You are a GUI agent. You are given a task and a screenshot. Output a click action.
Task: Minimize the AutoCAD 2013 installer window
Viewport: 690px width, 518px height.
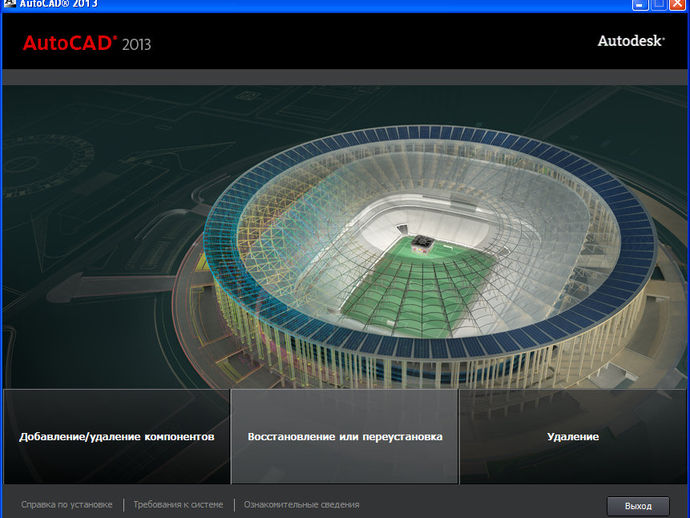tap(640, 4)
